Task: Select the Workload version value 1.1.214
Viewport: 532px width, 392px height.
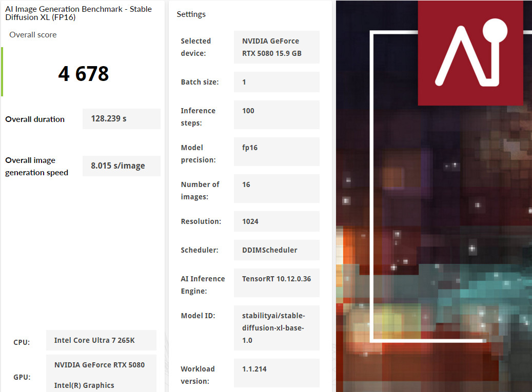Action: click(254, 369)
